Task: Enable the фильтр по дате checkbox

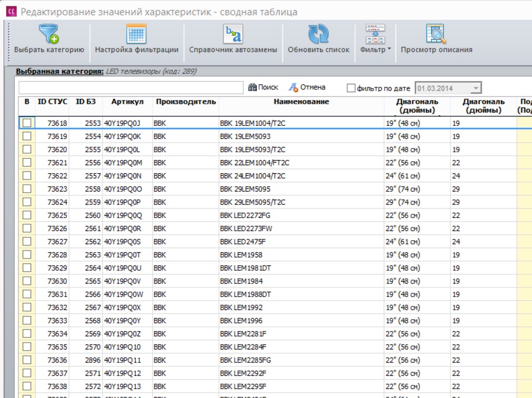Action: click(351, 88)
